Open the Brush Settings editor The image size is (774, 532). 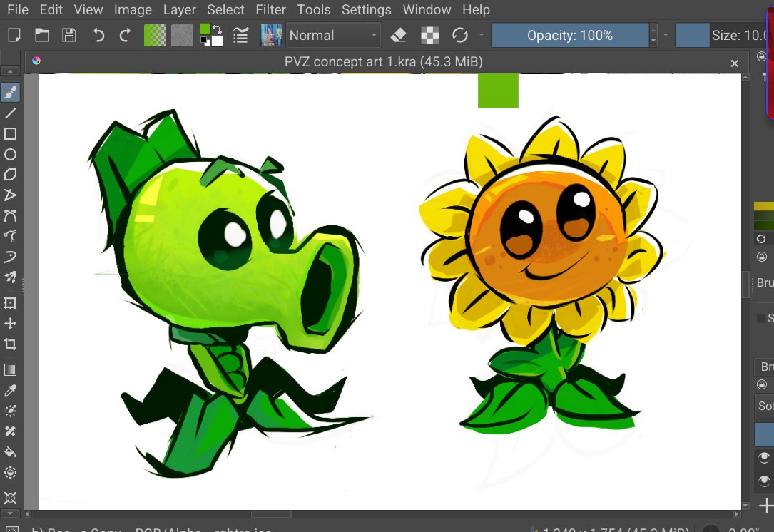(x=240, y=35)
